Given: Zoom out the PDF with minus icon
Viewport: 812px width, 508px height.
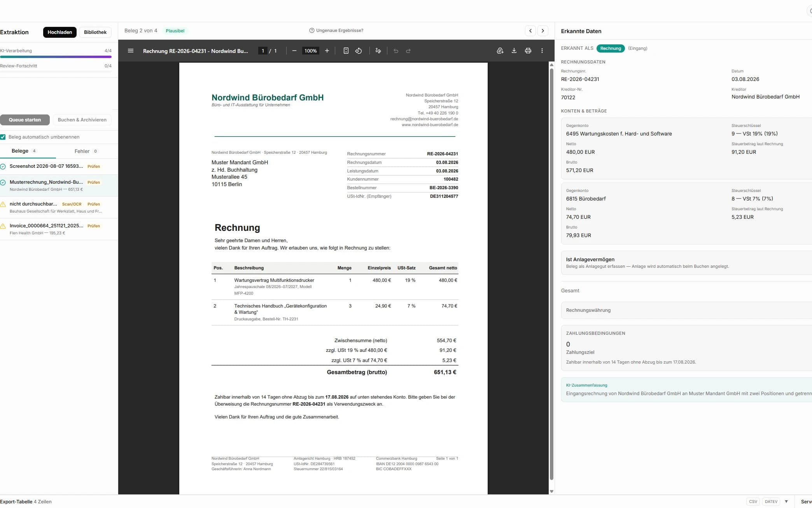Looking at the screenshot, I should pyautogui.click(x=294, y=51).
